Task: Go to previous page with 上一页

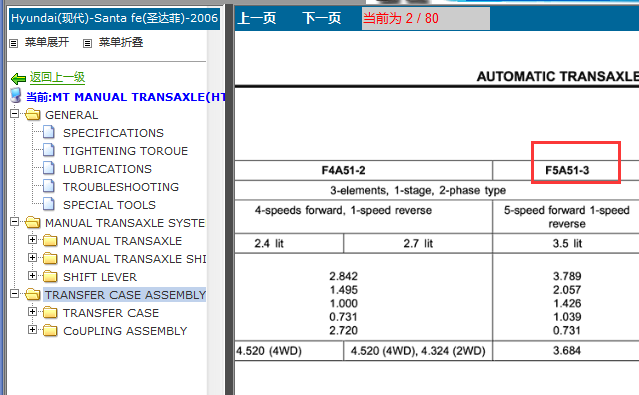Action: pyautogui.click(x=256, y=18)
